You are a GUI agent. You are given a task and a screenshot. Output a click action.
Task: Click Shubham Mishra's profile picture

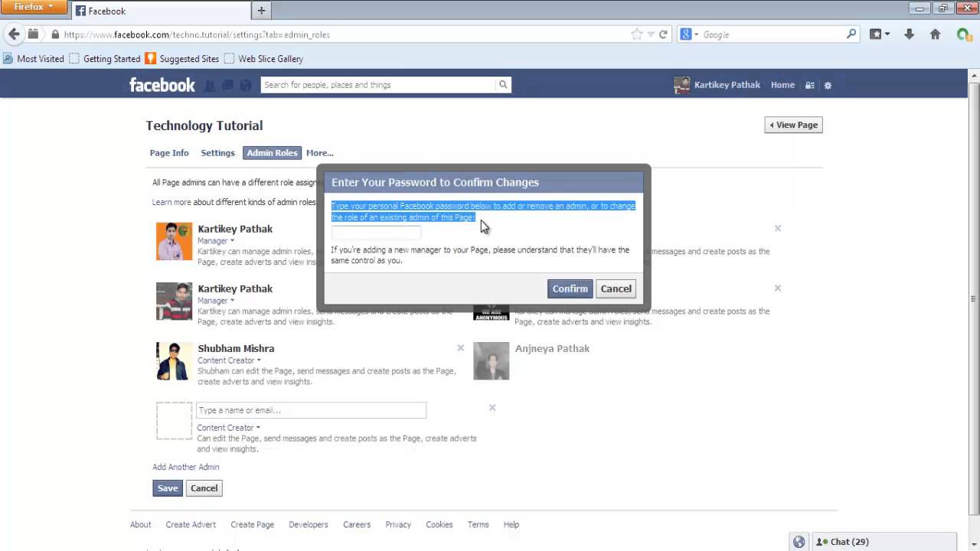pyautogui.click(x=174, y=361)
